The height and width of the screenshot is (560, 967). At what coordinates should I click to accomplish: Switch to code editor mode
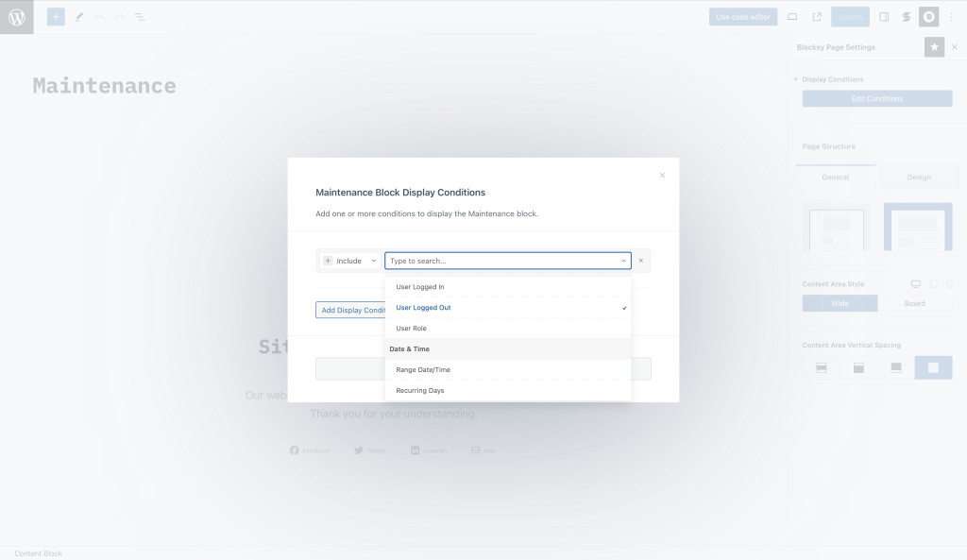742,16
